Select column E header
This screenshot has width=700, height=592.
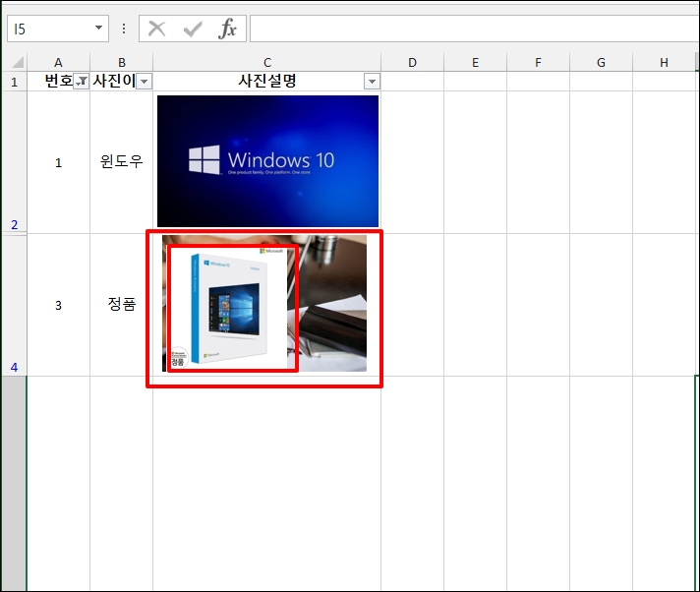coord(476,62)
